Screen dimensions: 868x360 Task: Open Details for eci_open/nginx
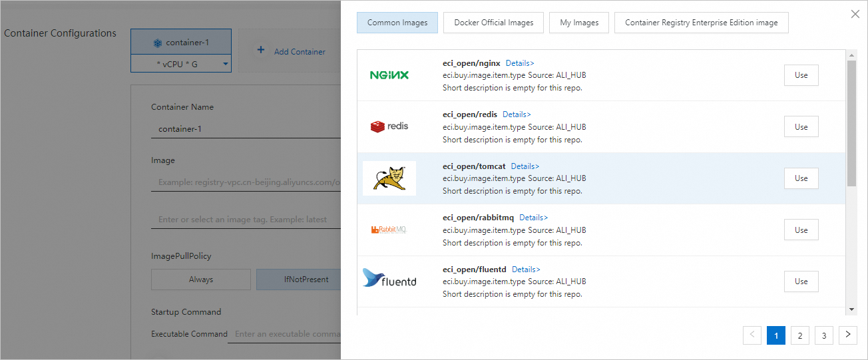tap(520, 63)
